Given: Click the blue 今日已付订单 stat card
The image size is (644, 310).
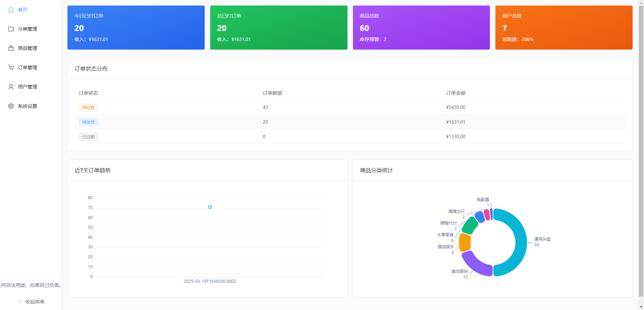Looking at the screenshot, I should 136,27.
